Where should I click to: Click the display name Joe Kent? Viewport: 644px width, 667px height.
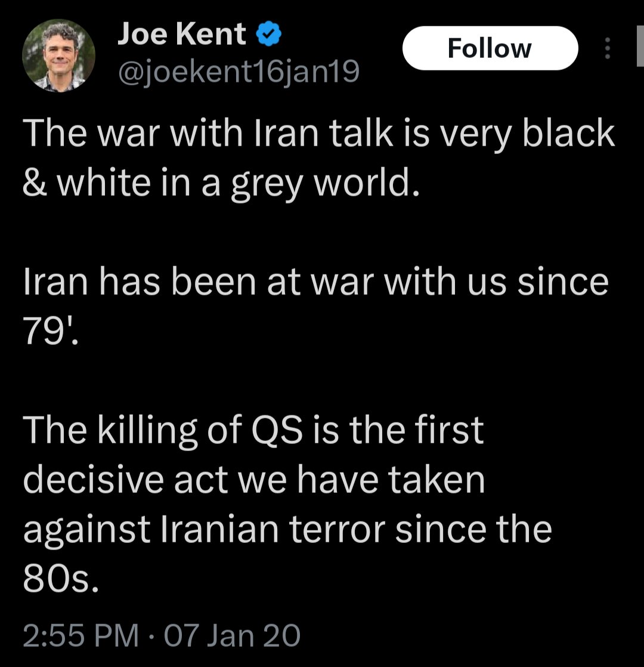click(181, 35)
